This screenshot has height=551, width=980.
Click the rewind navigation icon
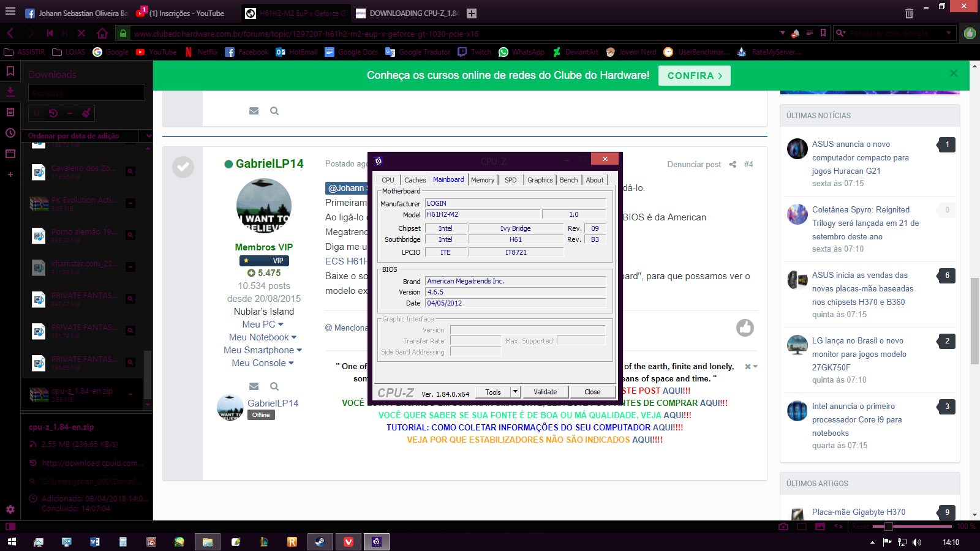pyautogui.click(x=50, y=33)
